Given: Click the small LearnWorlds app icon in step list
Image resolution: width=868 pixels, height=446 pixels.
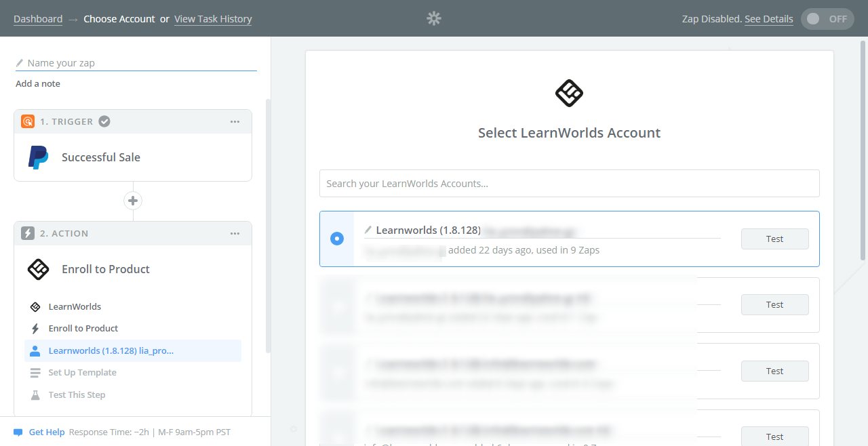Looking at the screenshot, I should tap(35, 307).
